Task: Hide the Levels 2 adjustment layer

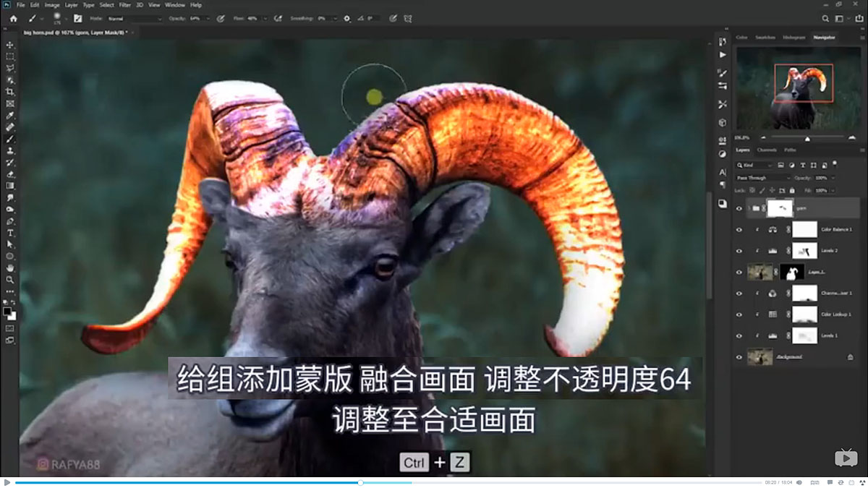Action: pyautogui.click(x=739, y=250)
